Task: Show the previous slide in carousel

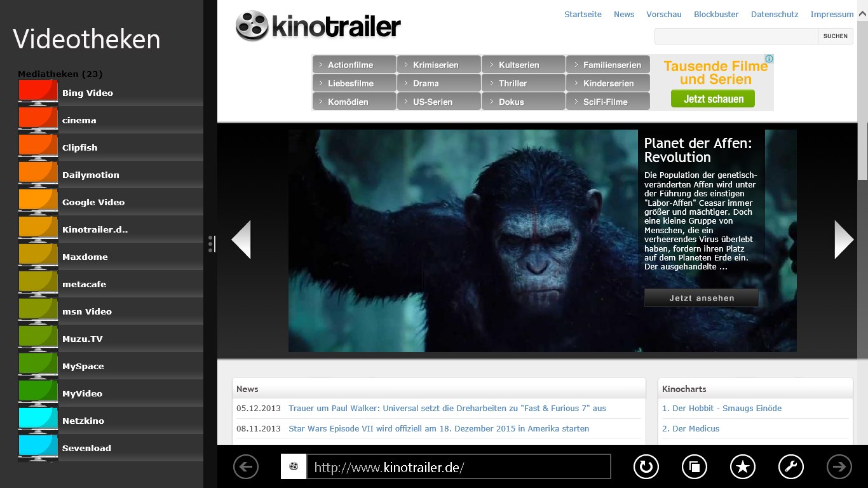Action: pos(241,240)
